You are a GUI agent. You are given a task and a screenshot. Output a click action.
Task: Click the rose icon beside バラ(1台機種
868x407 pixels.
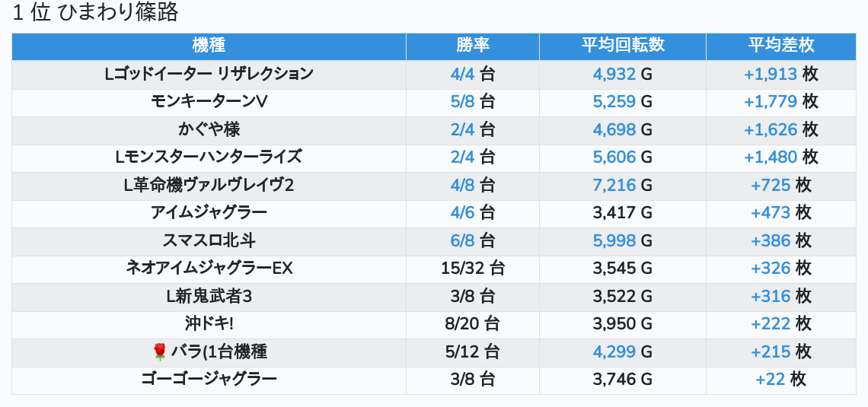(160, 351)
